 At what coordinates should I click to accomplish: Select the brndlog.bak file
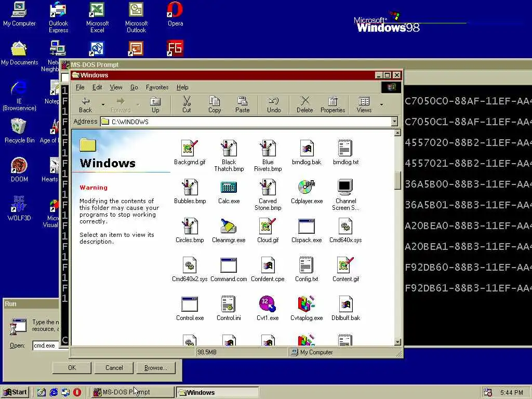(307, 152)
